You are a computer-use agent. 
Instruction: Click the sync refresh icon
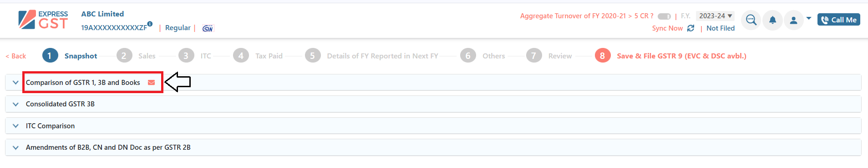click(690, 28)
